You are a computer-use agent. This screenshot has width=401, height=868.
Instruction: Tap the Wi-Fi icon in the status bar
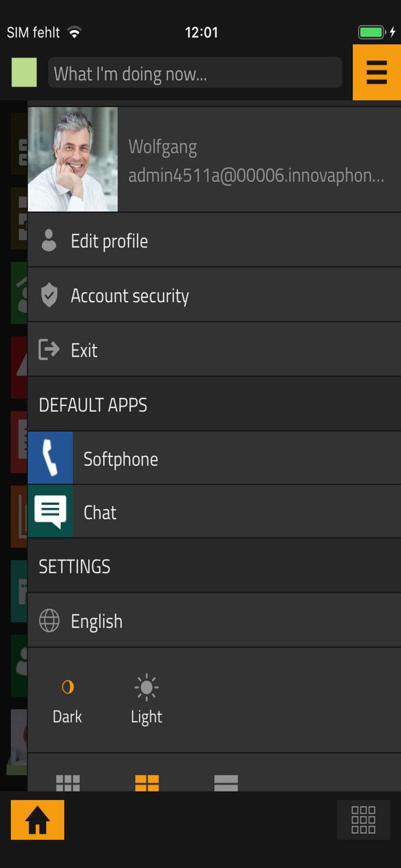76,32
